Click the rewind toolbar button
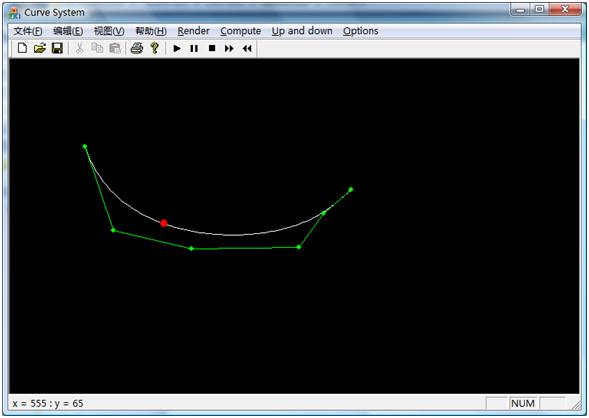Image resolution: width=589 pixels, height=418 pixels. coord(247,48)
